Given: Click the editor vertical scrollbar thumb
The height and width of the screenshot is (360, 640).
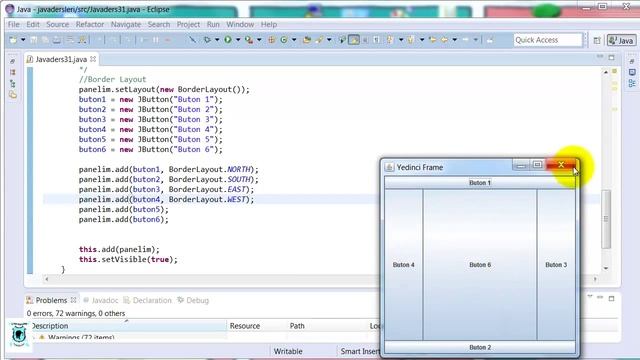Looking at the screenshot, I should (x=606, y=219).
